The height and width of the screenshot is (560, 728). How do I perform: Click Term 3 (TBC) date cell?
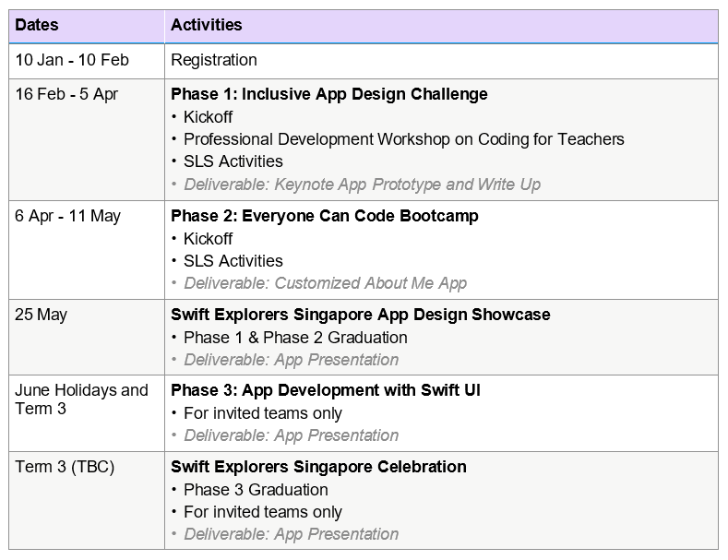pos(87,501)
